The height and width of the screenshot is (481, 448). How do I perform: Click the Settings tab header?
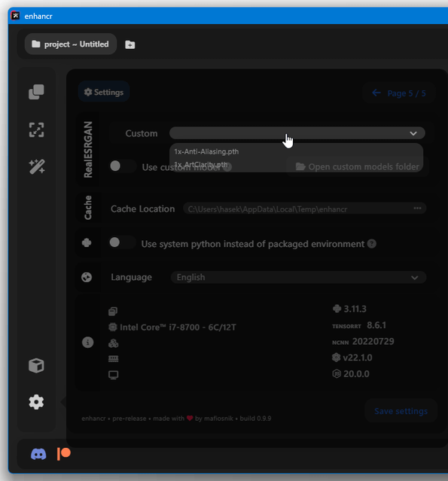[104, 92]
